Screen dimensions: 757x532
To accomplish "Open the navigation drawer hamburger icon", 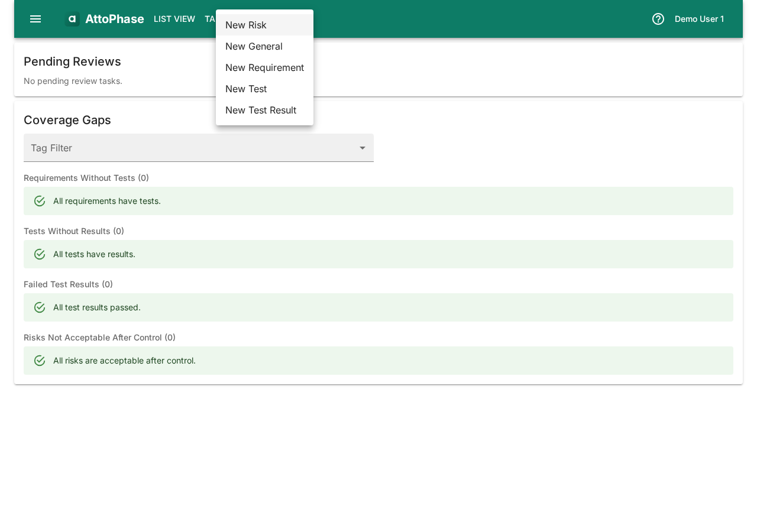I will tap(35, 18).
